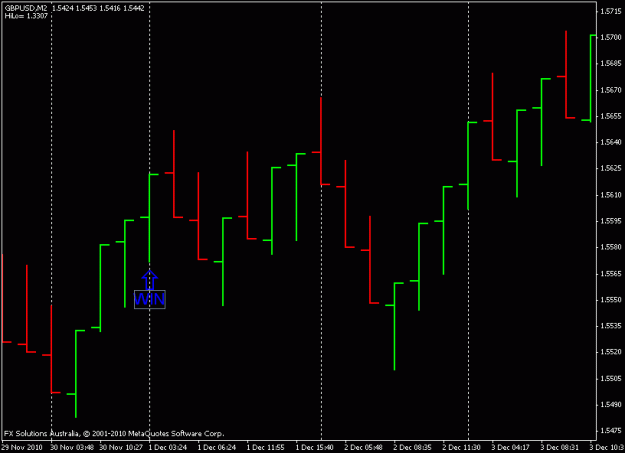Click the 2 Dec 05:48 time axis label

pyautogui.click(x=364, y=447)
